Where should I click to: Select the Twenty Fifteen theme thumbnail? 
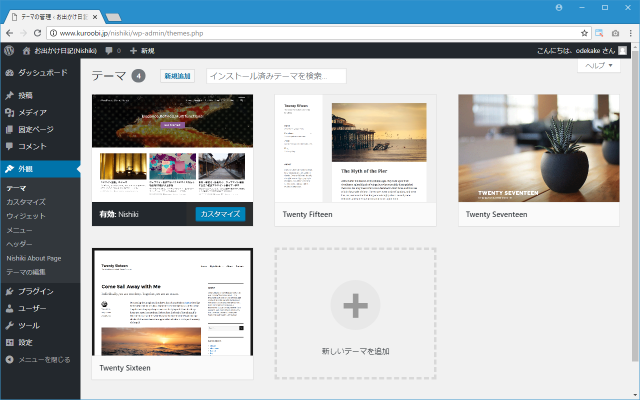coord(355,148)
